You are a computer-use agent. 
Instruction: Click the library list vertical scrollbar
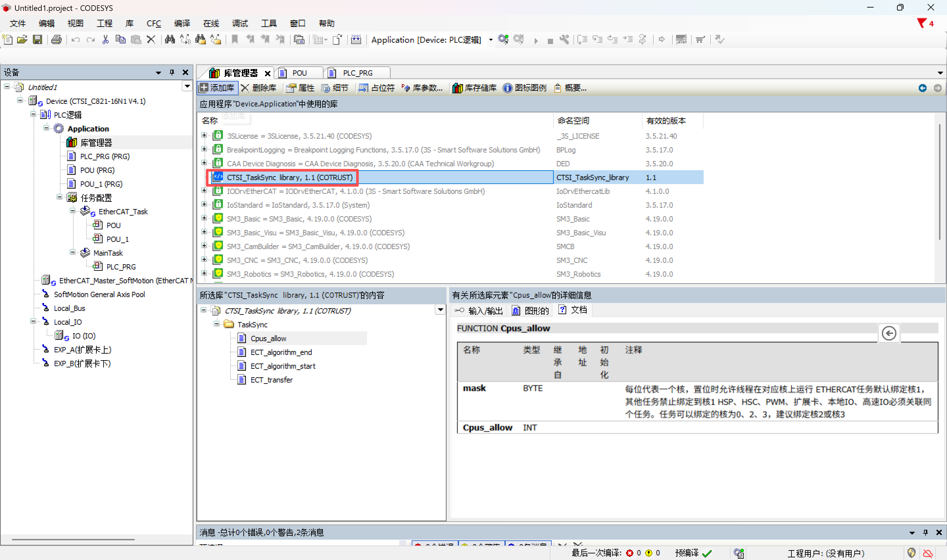939,181
